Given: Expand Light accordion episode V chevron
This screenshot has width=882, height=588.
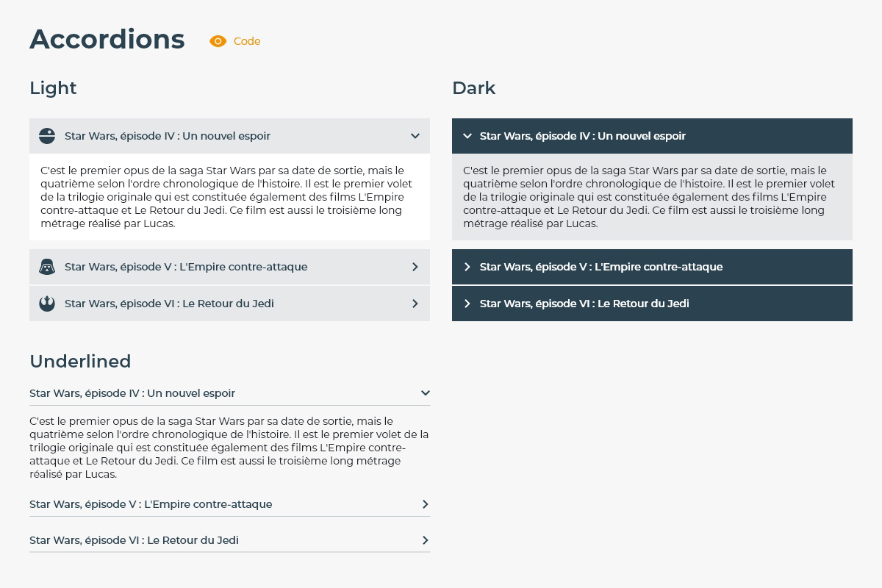Looking at the screenshot, I should click(415, 267).
